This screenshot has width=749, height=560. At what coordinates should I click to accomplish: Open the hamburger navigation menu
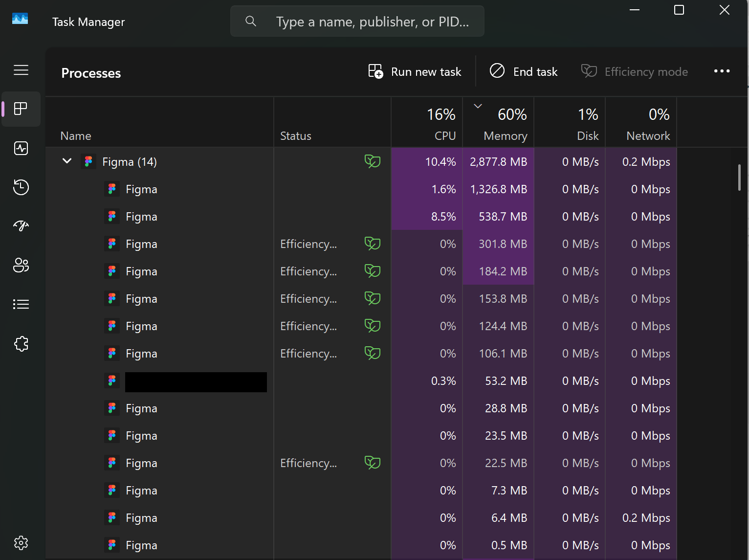21,70
